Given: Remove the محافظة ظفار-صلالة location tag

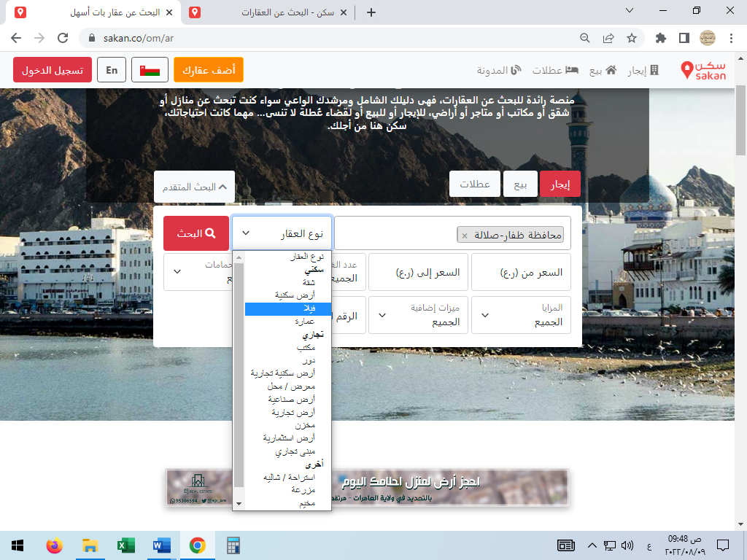Looking at the screenshot, I should click(465, 236).
